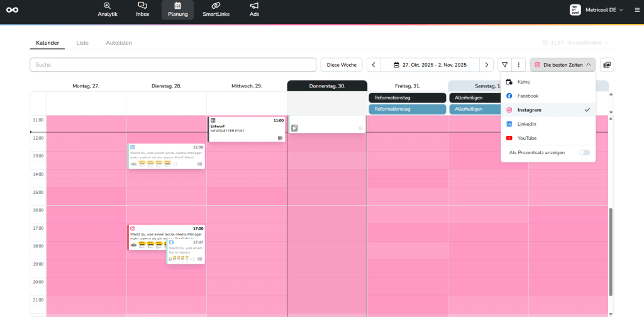
Task: Click the calendar vertical scrollbar thumb
Action: (611, 252)
